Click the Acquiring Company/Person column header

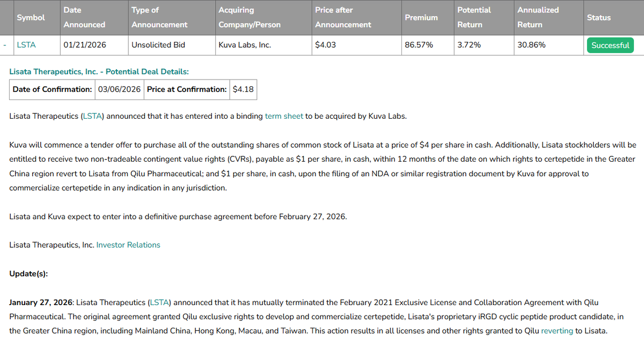[263, 18]
